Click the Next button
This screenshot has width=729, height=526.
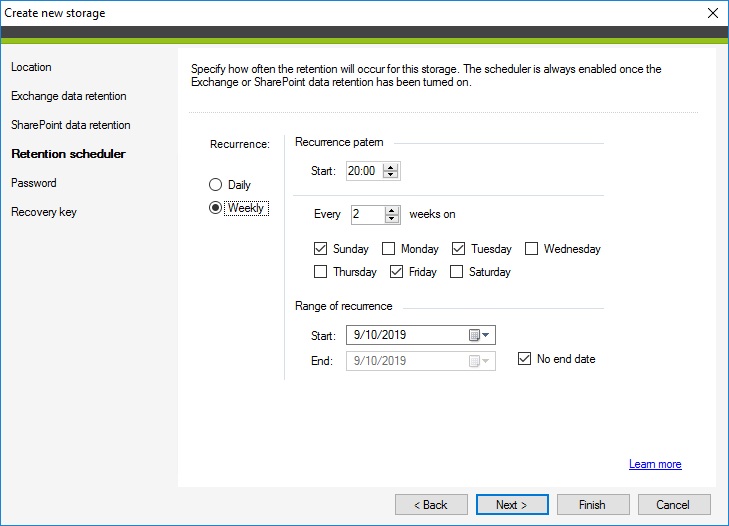pyautogui.click(x=512, y=505)
